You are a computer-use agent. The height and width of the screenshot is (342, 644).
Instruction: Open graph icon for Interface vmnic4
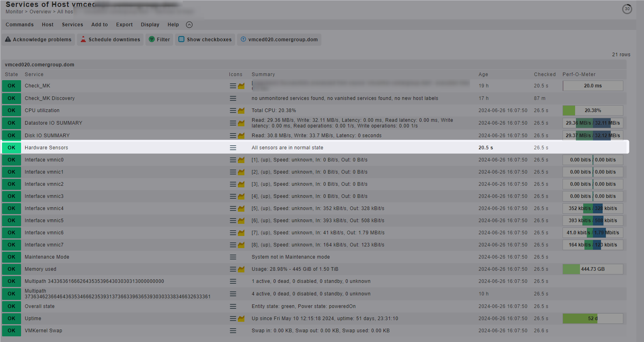tap(242, 208)
